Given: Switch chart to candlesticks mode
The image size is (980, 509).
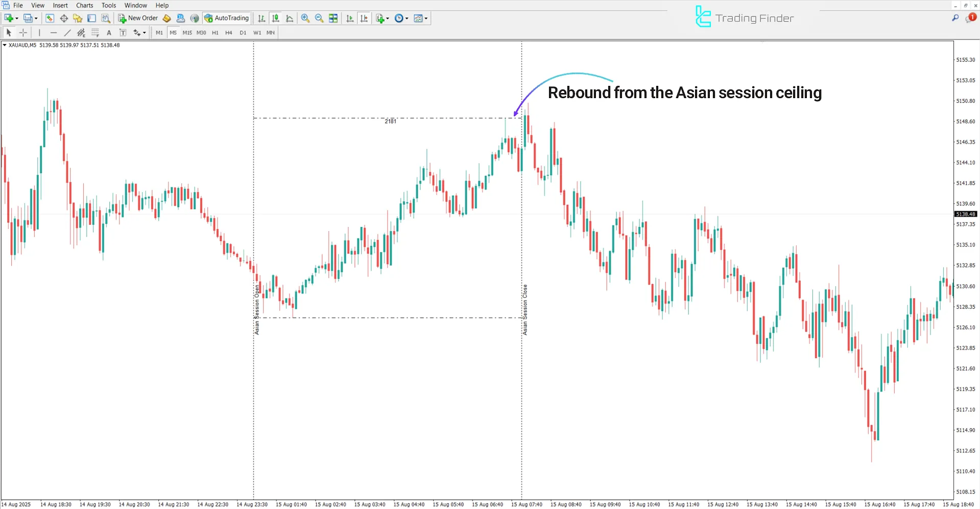Looking at the screenshot, I should 276,18.
